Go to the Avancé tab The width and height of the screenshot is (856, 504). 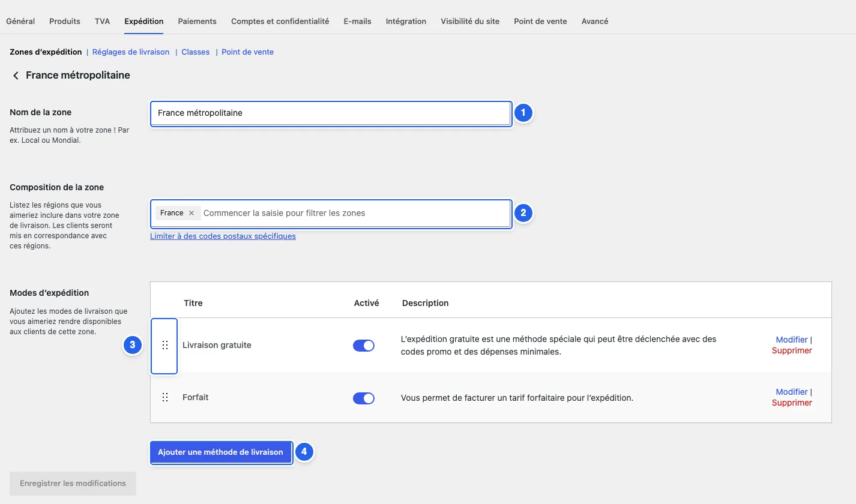coord(595,21)
